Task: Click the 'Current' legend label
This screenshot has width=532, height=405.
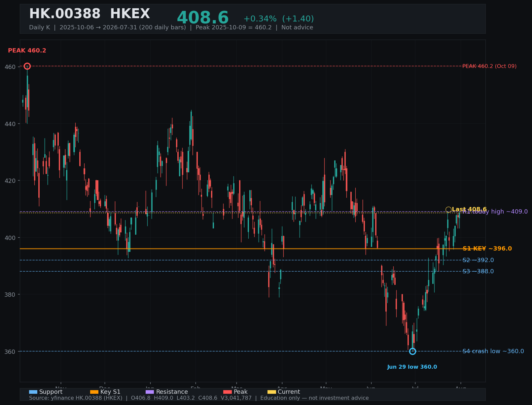Action: tap(289, 392)
